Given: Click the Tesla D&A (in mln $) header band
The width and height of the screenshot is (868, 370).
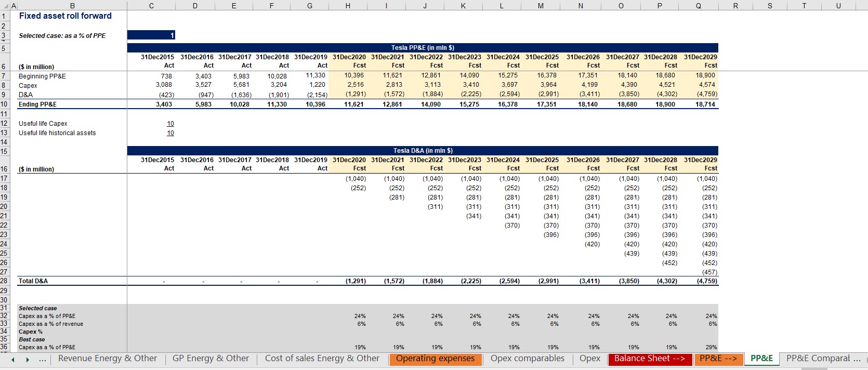Looking at the screenshot, I should coord(423,150).
